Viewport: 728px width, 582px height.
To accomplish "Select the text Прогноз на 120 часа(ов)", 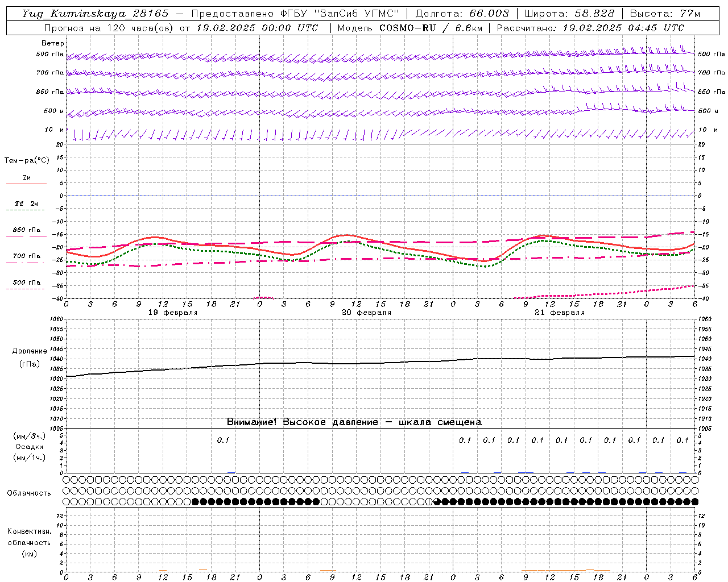I will coord(109,28).
